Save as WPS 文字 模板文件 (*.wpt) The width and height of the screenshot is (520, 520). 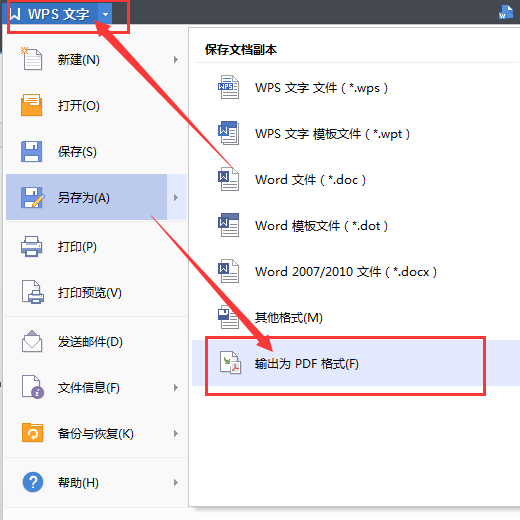(356, 134)
